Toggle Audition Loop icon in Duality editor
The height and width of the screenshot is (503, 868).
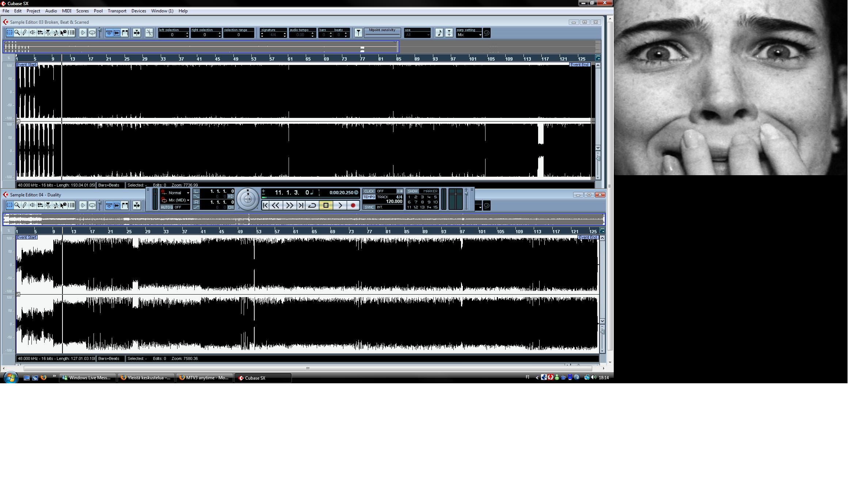click(x=92, y=206)
